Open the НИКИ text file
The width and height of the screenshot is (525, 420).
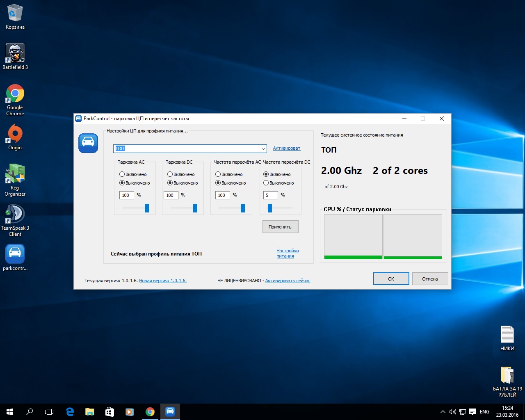tap(507, 335)
